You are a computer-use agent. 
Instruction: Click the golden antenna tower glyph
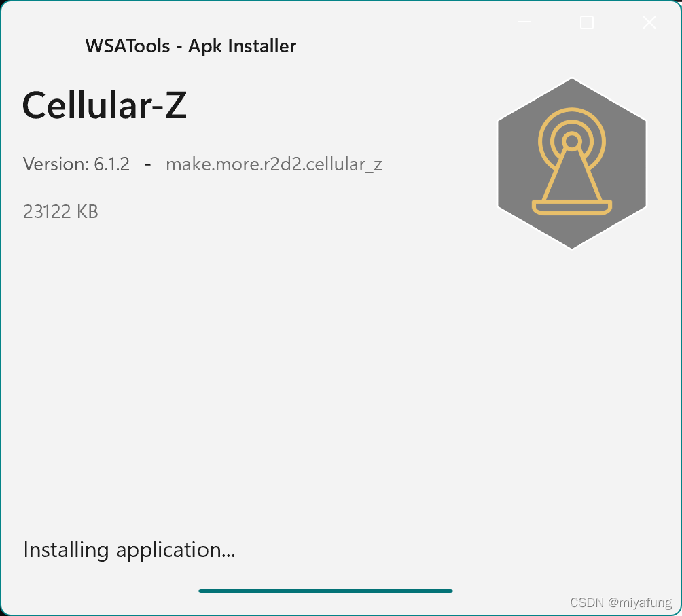click(571, 162)
